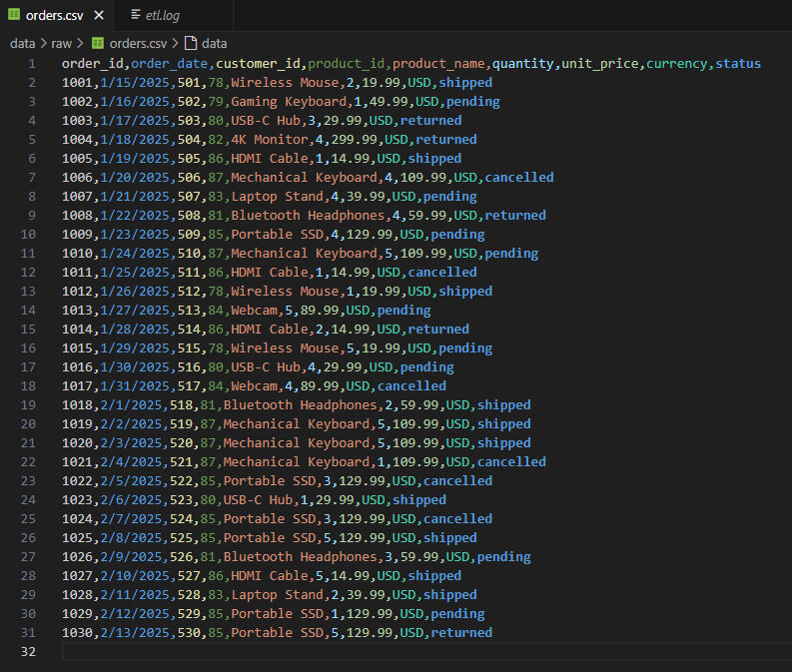This screenshot has width=792, height=672.
Task: Expand the 'raw' folder breadcrumb
Action: pos(62,43)
